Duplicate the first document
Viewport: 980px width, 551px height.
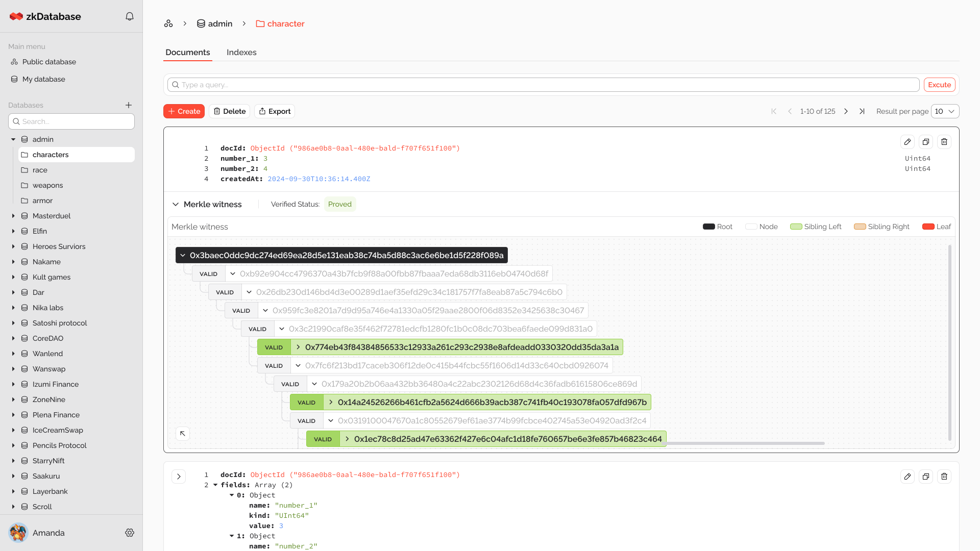(926, 142)
